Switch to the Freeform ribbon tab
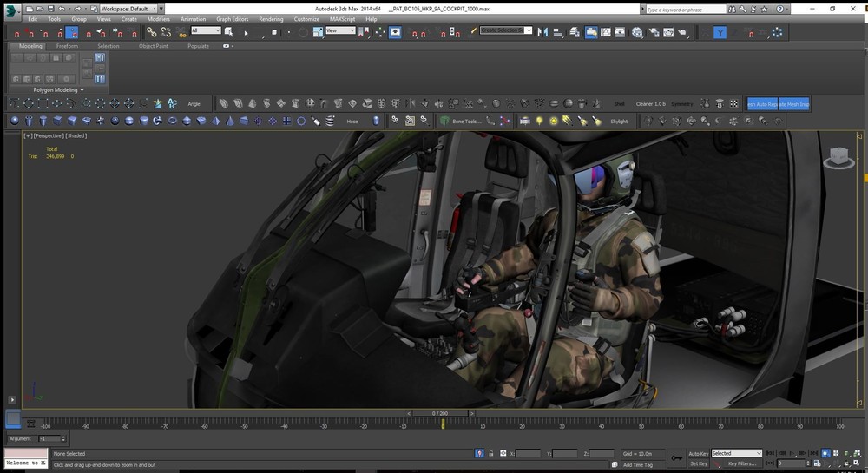Image resolution: width=868 pixels, height=473 pixels. [67, 46]
